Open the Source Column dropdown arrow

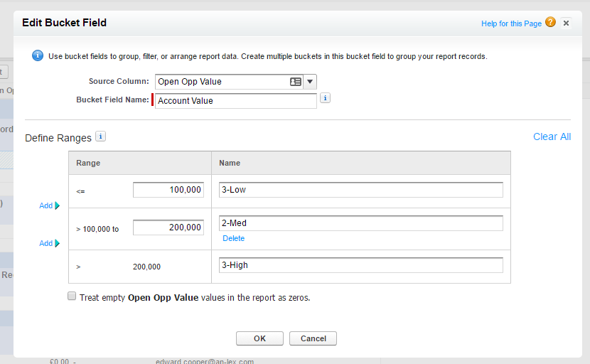pos(311,82)
